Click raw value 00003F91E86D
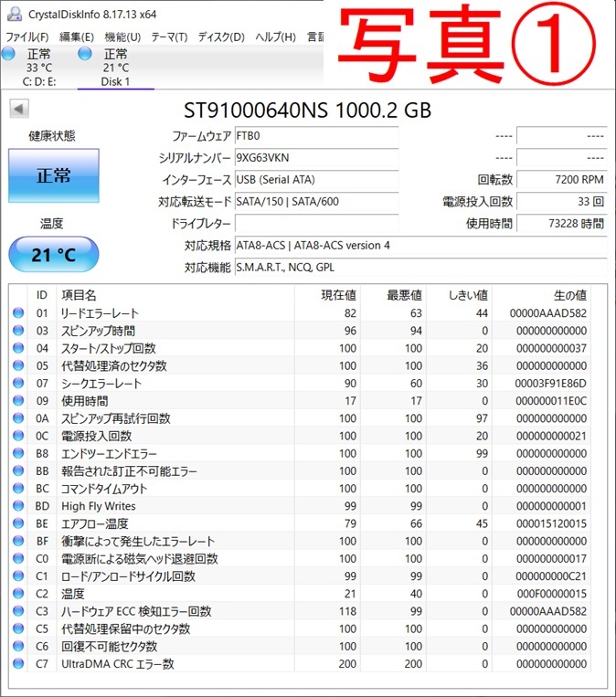616x697 pixels. tap(550, 383)
